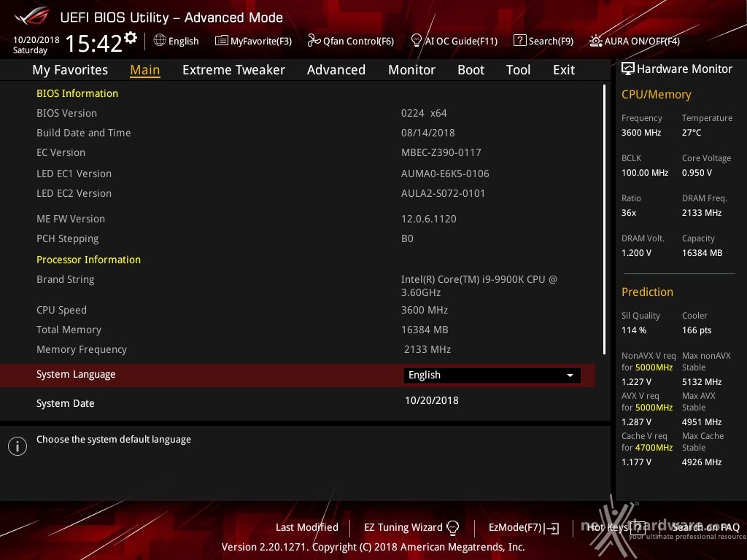Click the Brand String i9-9900K value
Viewport: 747px width, 560px height.
tap(479, 286)
